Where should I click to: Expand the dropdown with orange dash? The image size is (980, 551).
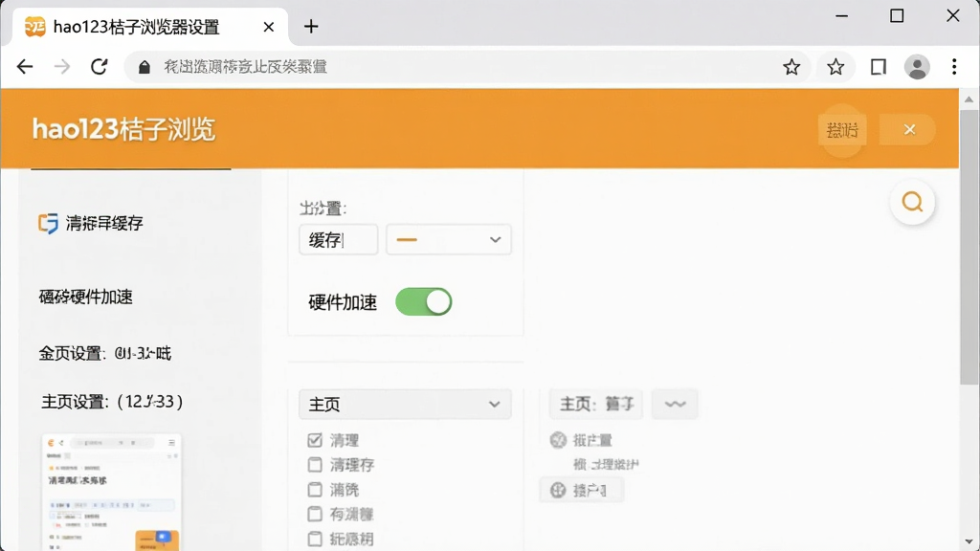coord(448,240)
